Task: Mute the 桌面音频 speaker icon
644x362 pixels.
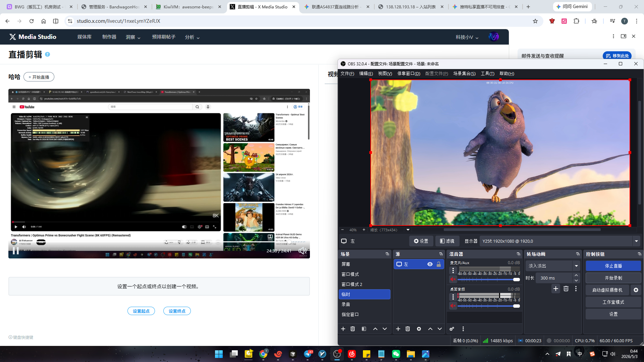Action: click(453, 306)
